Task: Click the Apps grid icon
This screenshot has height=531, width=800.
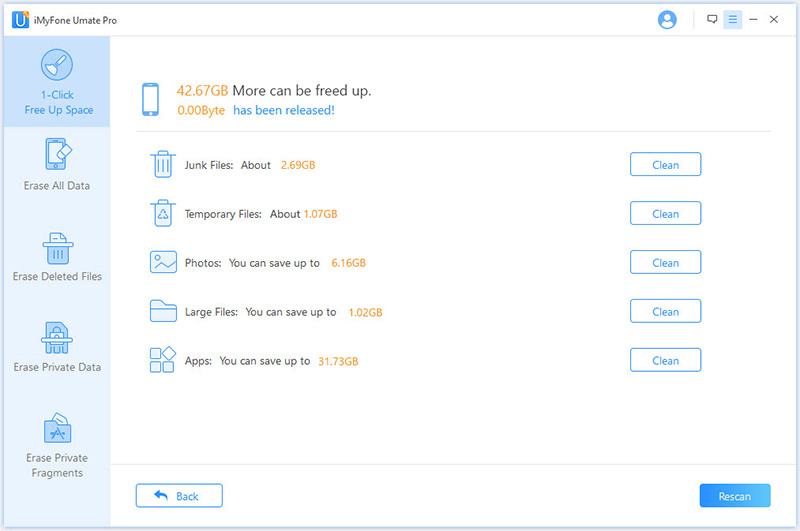Action: coord(163,360)
